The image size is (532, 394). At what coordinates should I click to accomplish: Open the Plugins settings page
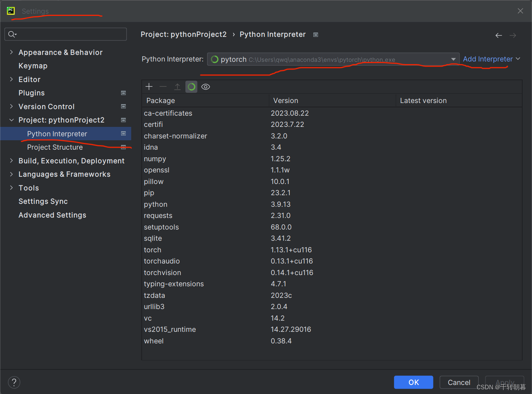click(x=31, y=93)
